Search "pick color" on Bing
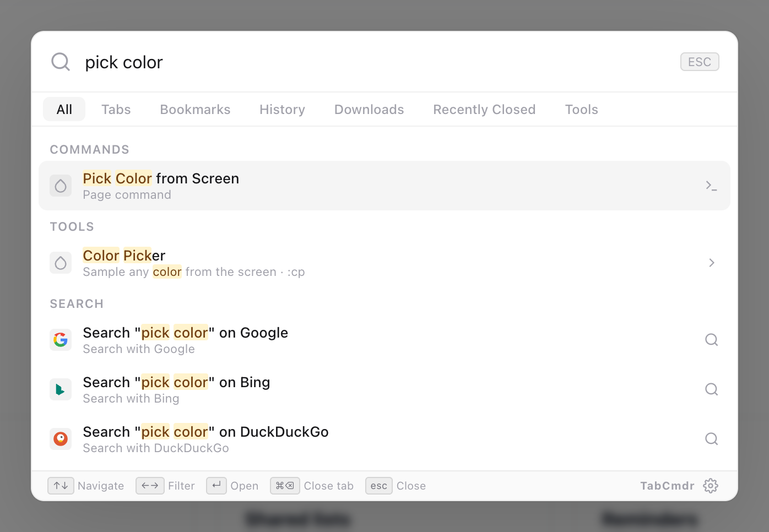769x532 pixels. (384, 389)
